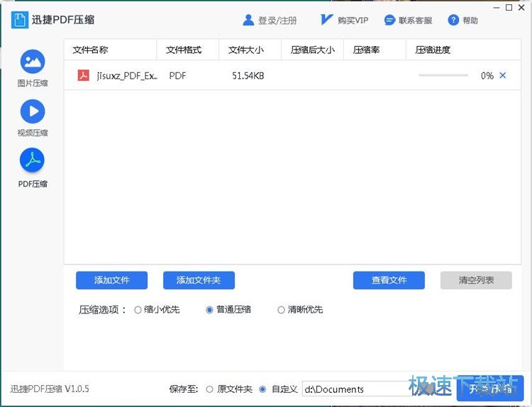This screenshot has width=532, height=407.
Task: Click 文件大小 column header
Action: coord(250,50)
